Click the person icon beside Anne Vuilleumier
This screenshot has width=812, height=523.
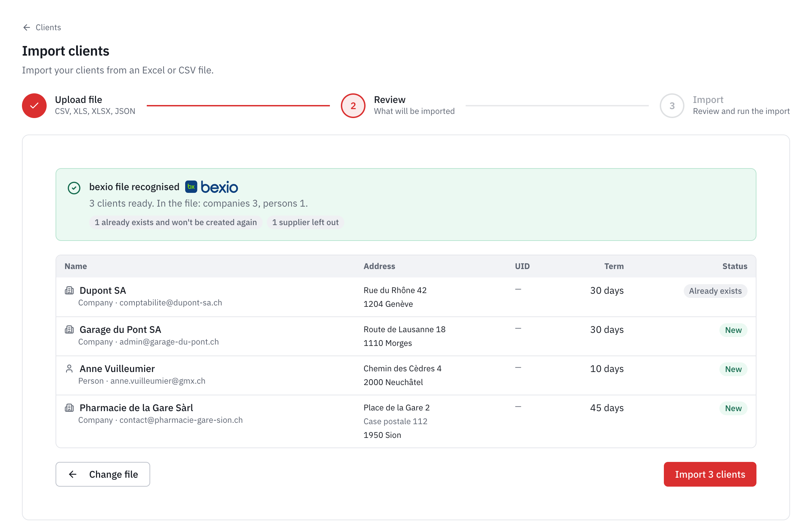[69, 369]
